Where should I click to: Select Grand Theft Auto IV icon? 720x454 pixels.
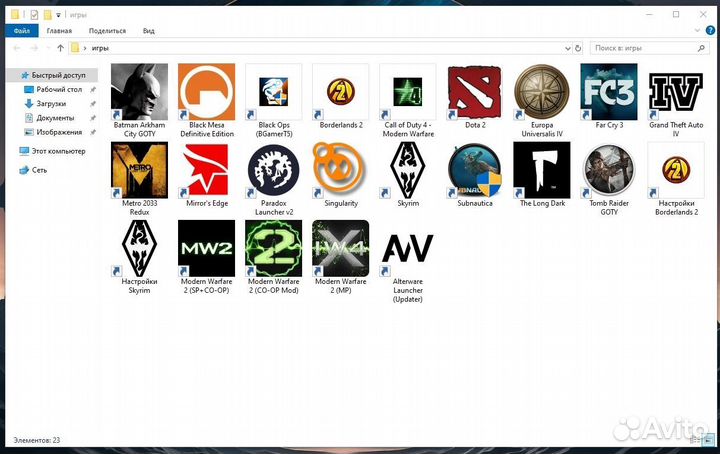[x=675, y=90]
